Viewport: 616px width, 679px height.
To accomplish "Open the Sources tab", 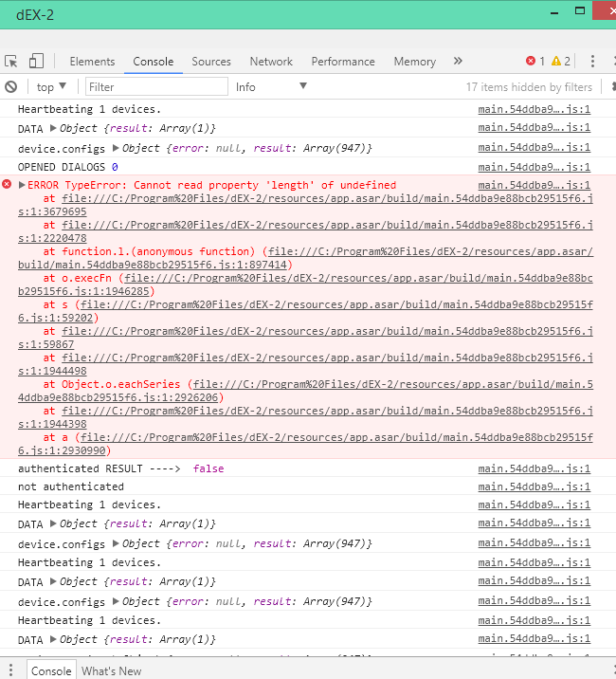I will [210, 61].
